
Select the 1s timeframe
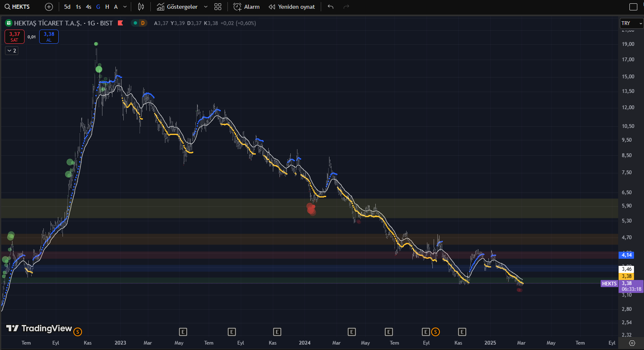coord(78,7)
